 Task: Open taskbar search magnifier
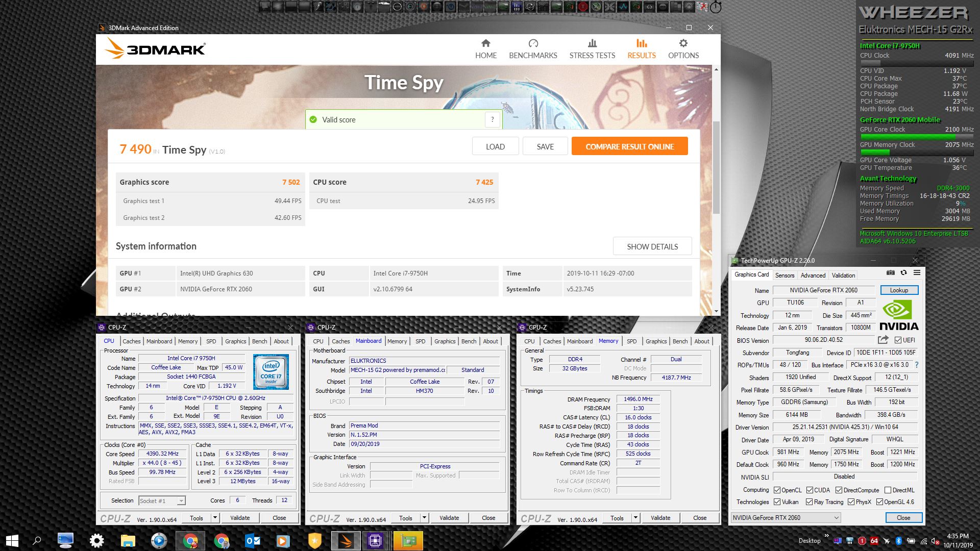click(37, 541)
